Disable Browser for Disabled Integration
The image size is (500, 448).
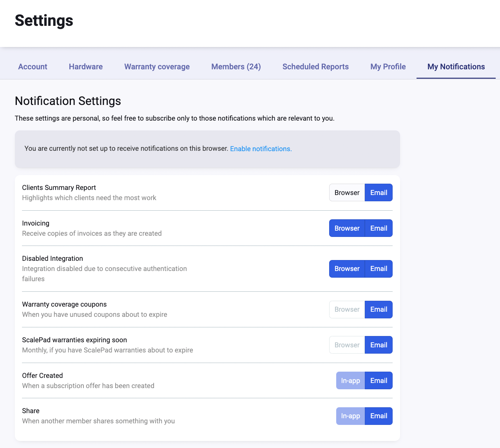coord(347,269)
